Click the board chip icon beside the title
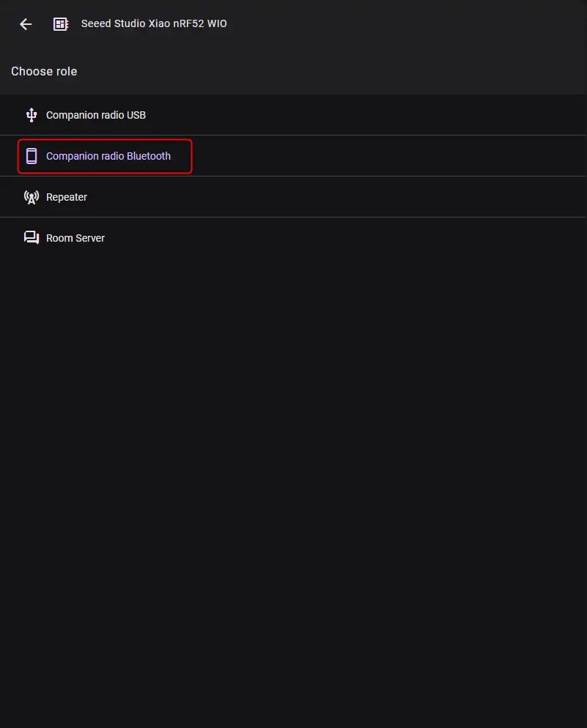The height and width of the screenshot is (728, 587). [x=61, y=24]
